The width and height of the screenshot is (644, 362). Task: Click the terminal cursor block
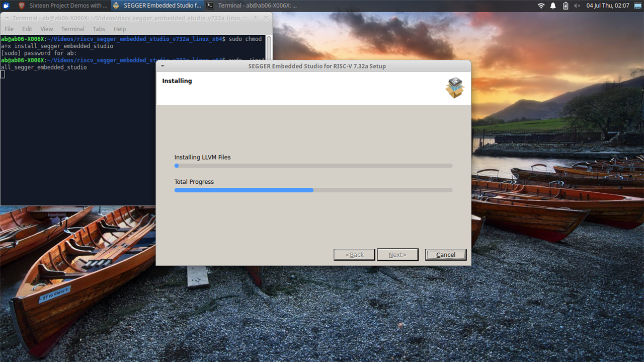click(x=3, y=75)
